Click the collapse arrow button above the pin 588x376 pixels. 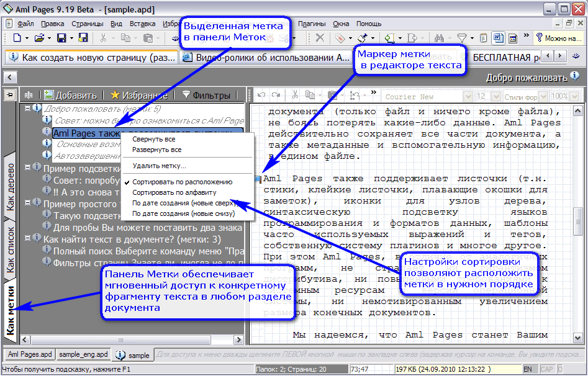tap(9, 78)
